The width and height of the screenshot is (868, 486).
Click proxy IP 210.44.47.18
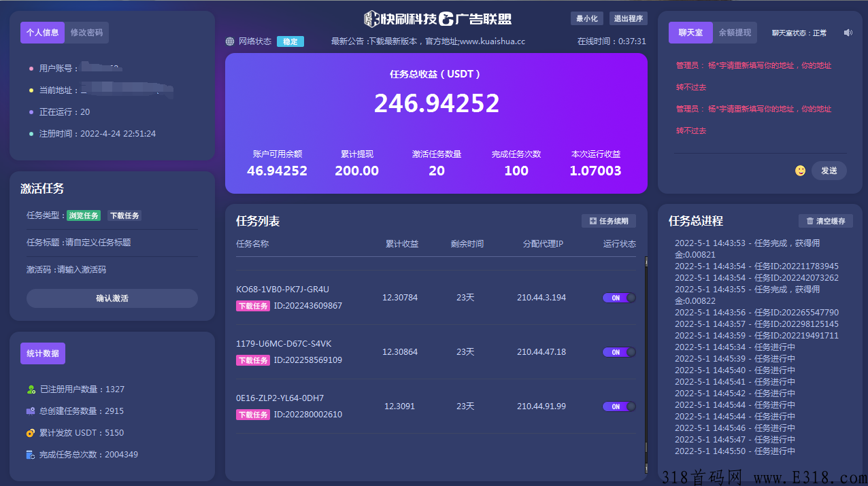(541, 352)
